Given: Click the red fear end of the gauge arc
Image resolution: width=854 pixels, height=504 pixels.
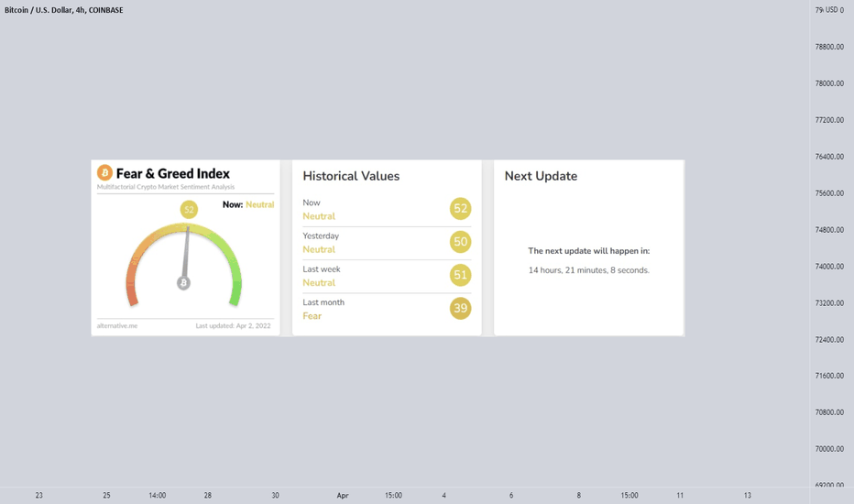Looking at the screenshot, I should 132,291.
